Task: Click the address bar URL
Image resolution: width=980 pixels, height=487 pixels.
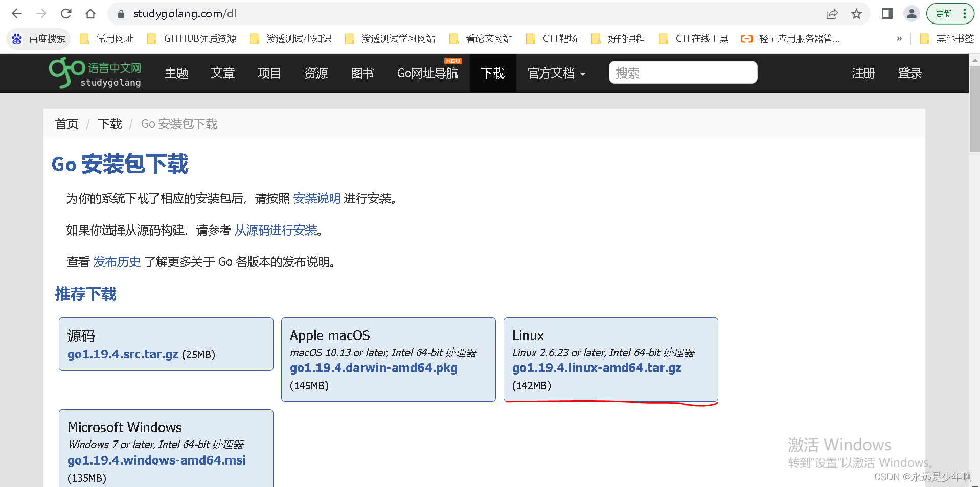Action: pos(185,14)
